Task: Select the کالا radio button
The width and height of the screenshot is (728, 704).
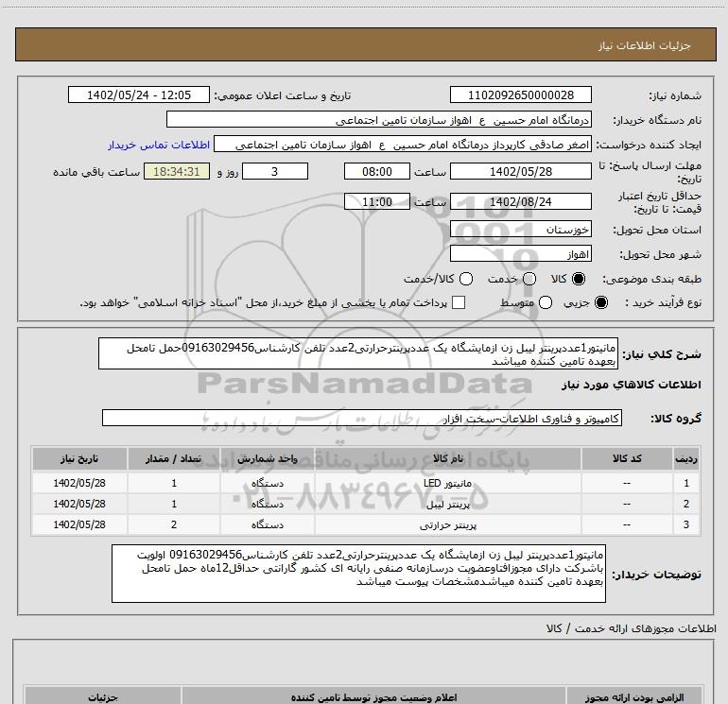Action: pyautogui.click(x=579, y=279)
